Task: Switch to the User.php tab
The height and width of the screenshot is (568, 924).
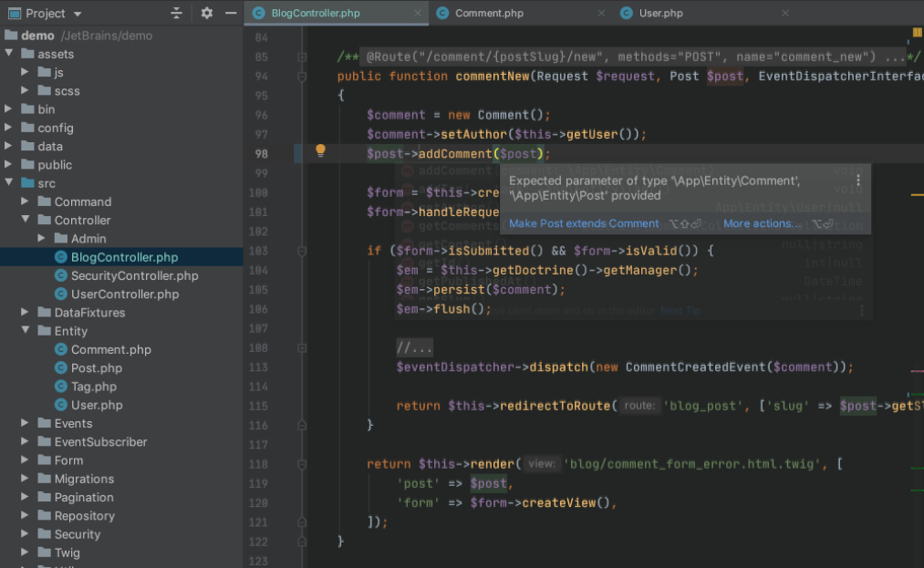Action: tap(663, 13)
